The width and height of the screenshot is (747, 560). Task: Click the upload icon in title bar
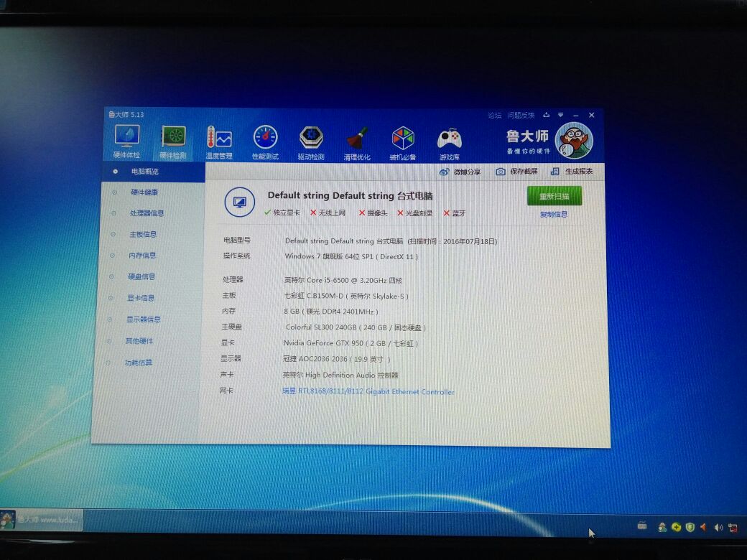[547, 115]
